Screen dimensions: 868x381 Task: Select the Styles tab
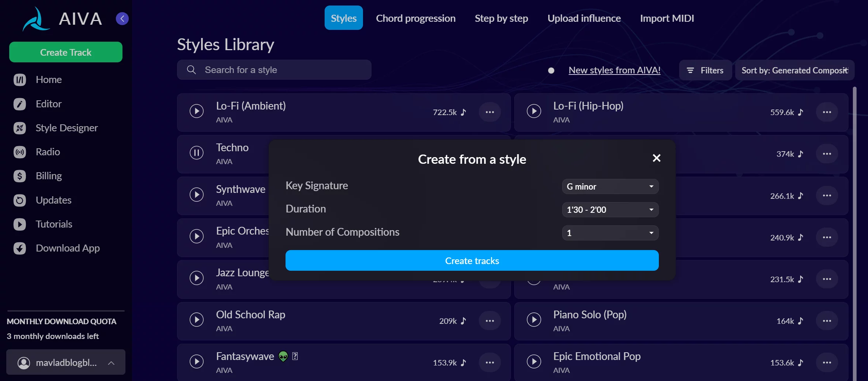(x=343, y=18)
